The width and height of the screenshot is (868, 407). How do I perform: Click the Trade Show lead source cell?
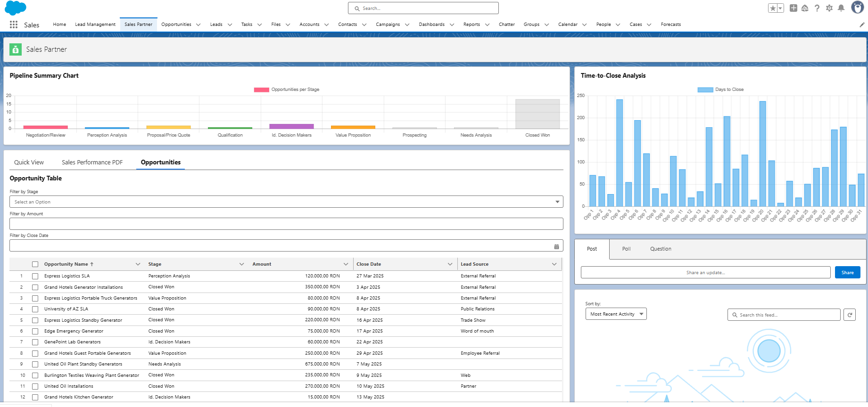[473, 320]
